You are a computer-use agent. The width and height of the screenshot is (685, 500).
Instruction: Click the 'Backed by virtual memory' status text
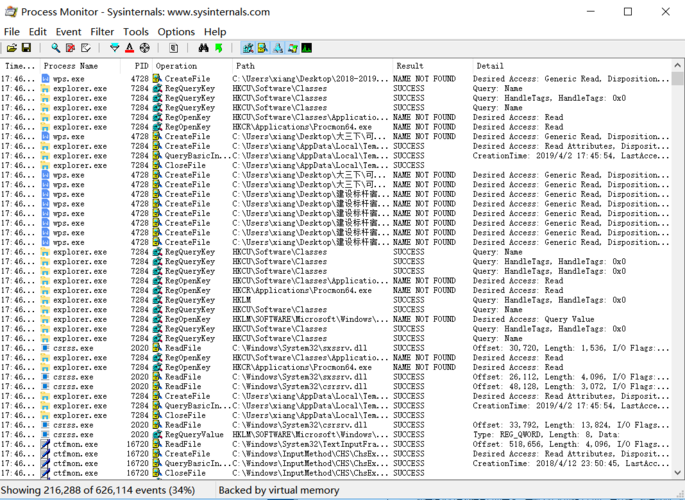coord(279,490)
